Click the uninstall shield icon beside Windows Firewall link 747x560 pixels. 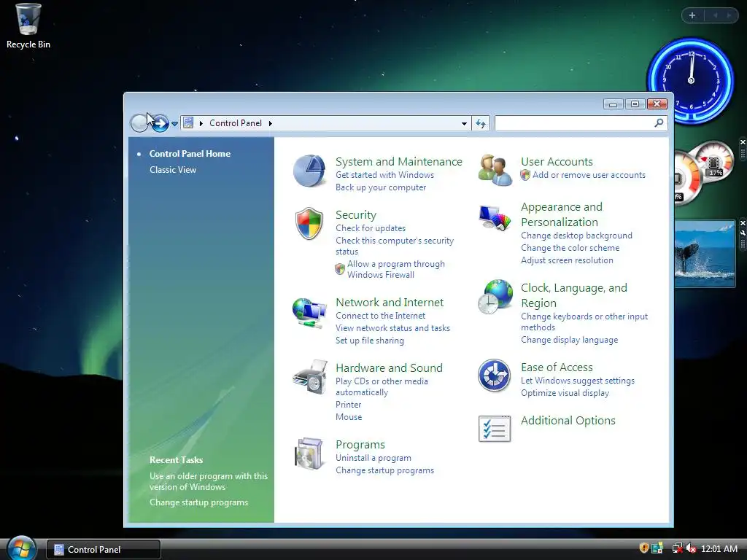coord(340,269)
